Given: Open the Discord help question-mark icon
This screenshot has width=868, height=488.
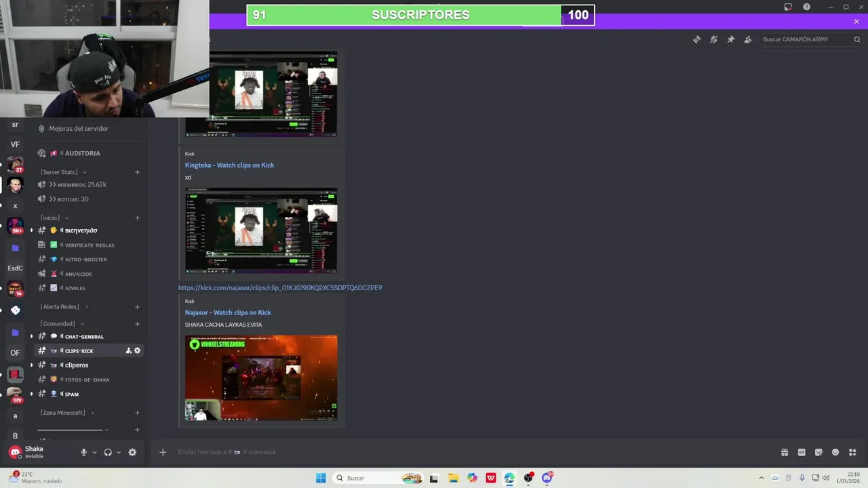Looking at the screenshot, I should (x=806, y=7).
